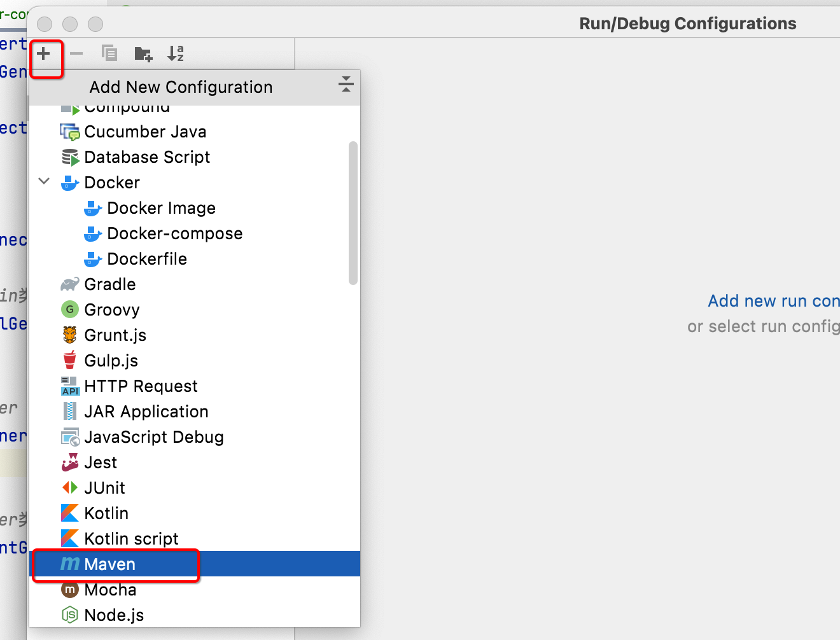Click the Mocha icon
The image size is (840, 640).
70,589
